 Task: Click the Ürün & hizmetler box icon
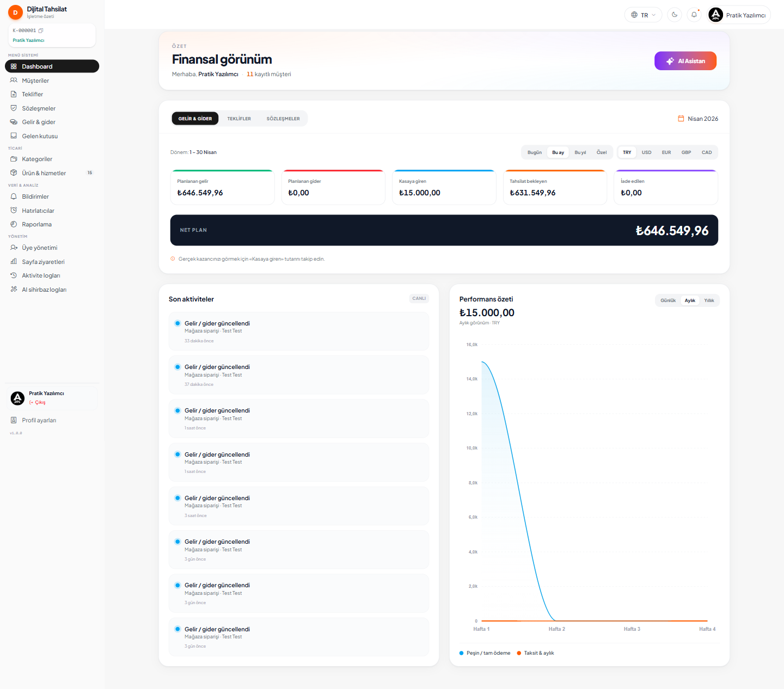pyautogui.click(x=14, y=173)
